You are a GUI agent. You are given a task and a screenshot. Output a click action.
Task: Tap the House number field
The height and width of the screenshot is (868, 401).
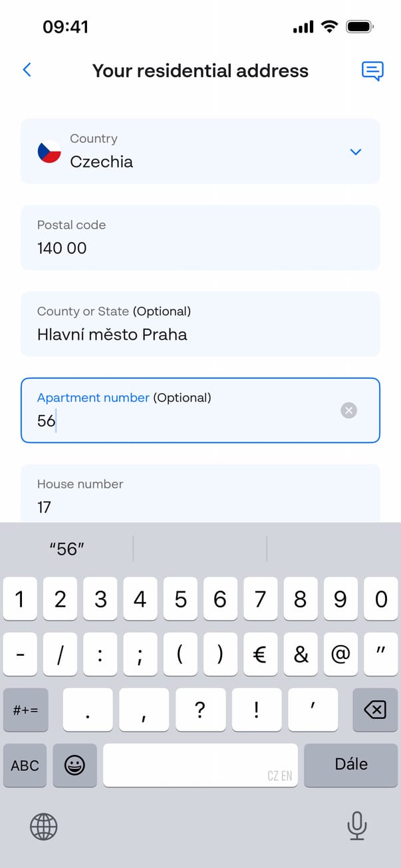click(x=200, y=496)
